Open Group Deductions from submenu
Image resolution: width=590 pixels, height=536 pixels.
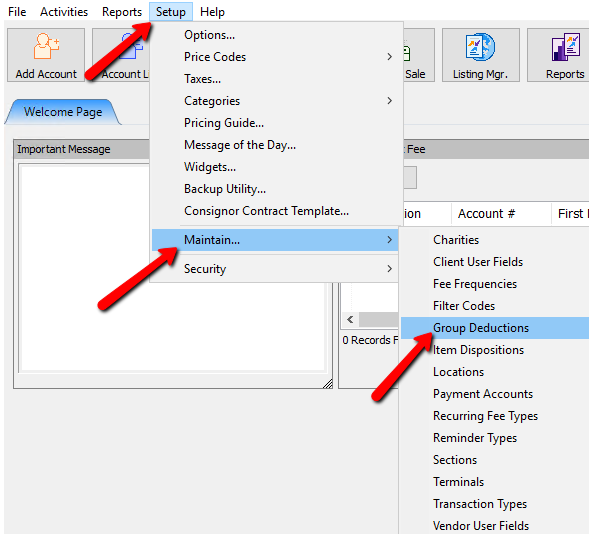click(494, 328)
